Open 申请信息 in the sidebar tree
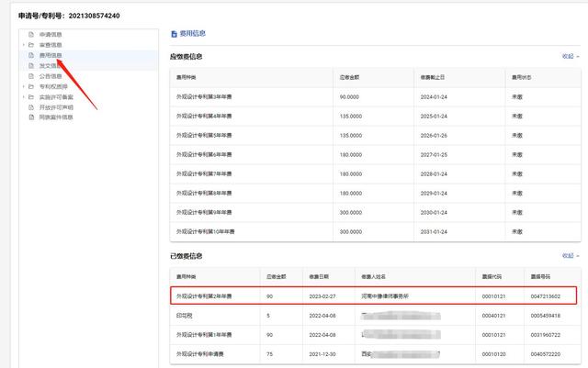The image size is (588, 368). pos(51,35)
